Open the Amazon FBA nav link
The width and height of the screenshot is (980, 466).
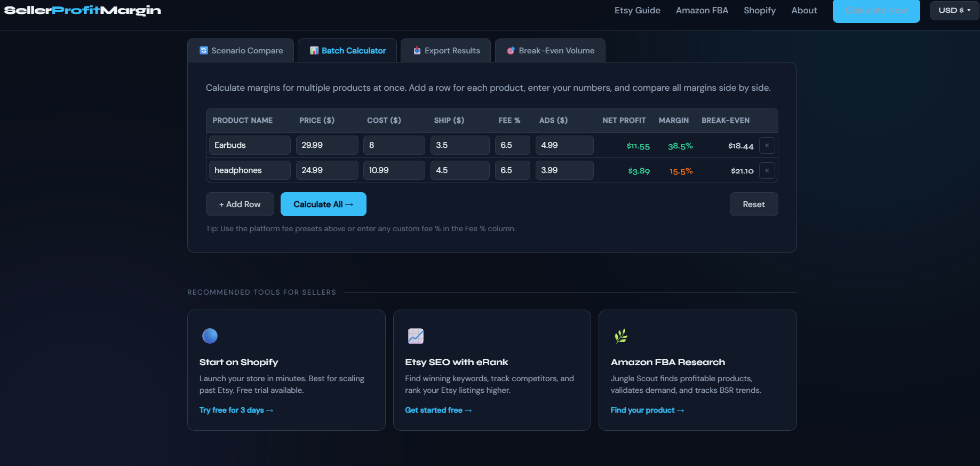(x=702, y=10)
